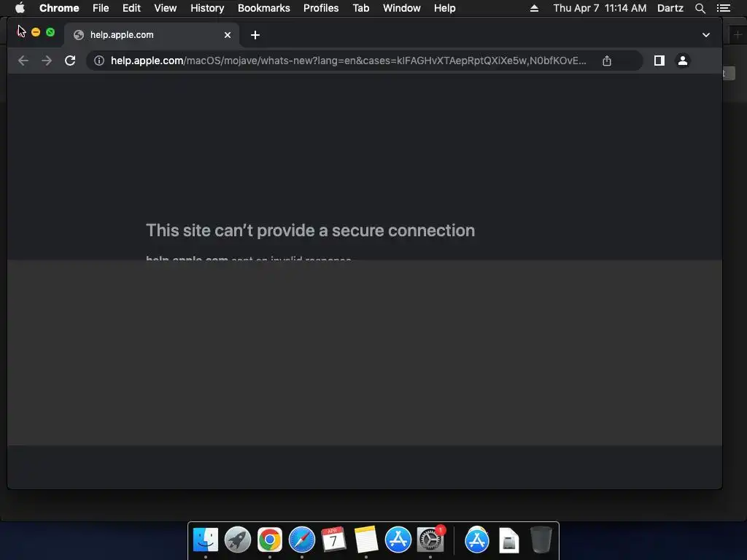The width and height of the screenshot is (747, 560).
Task: Open a new tab with plus icon
Action: [x=255, y=35]
